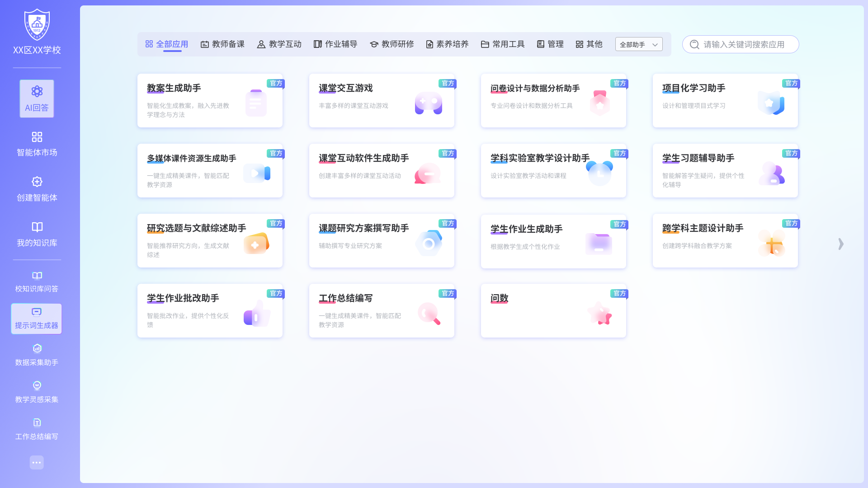Viewport: 868px width, 488px height.
Task: Click the person icon of 学生习题辅导助手
Action: point(772,173)
